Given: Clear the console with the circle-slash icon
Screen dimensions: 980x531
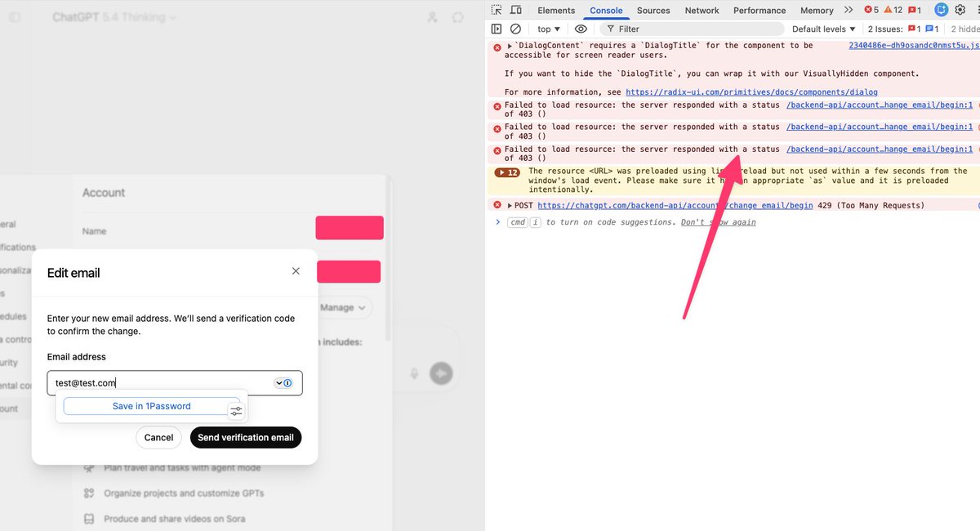Looking at the screenshot, I should click(x=515, y=29).
